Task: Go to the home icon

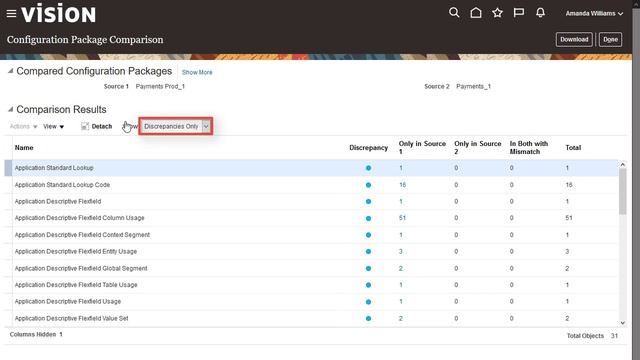Action: point(476,13)
